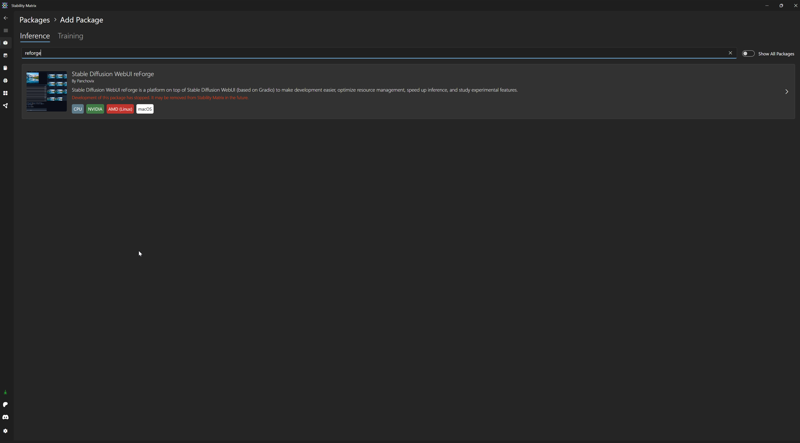Viewport: 800px width, 443px height.
Task: Go back to Packages via the breadcrumb
Action: coord(35,20)
